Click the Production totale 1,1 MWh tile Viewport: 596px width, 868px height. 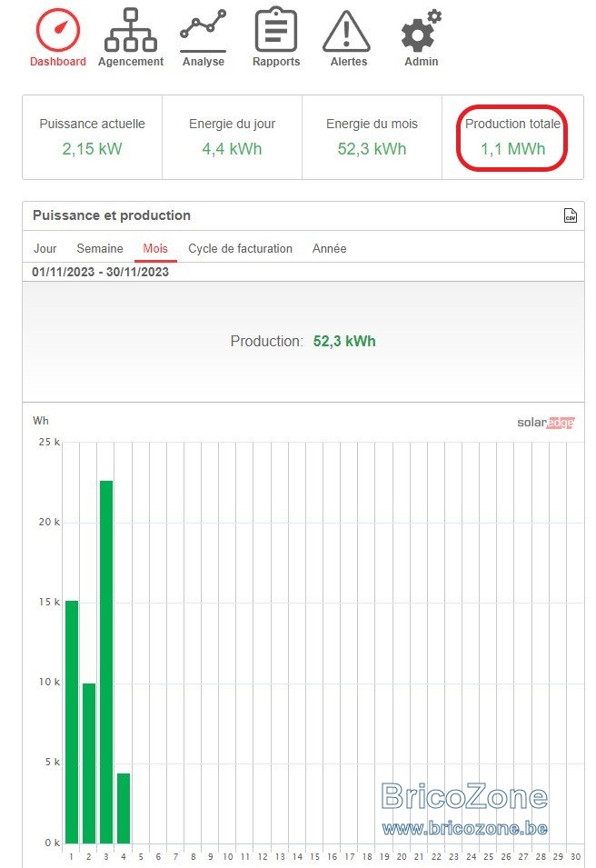512,137
